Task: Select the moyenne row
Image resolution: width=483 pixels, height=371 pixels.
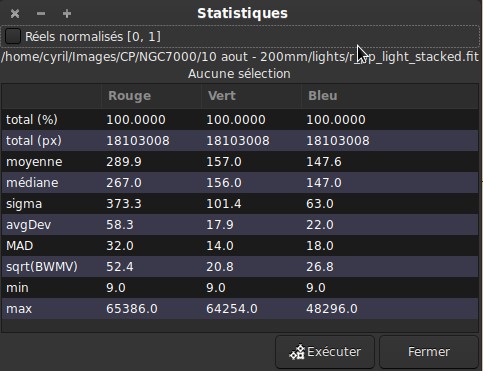Action: (x=240, y=162)
